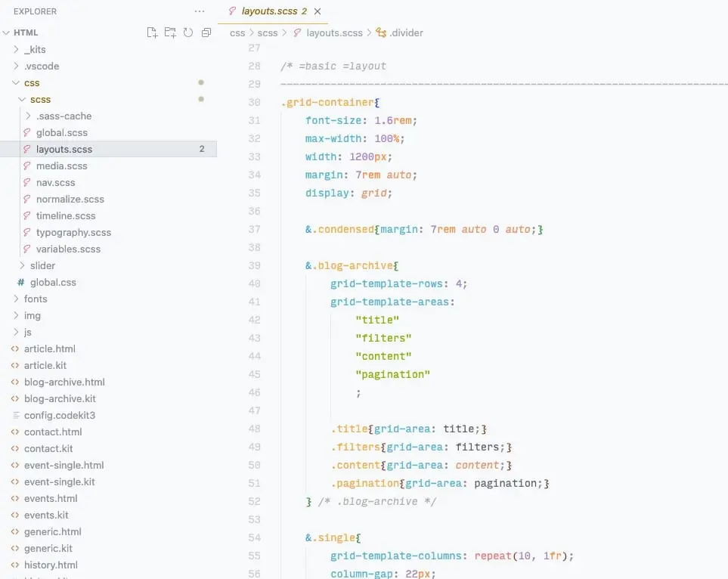728x579 pixels.
Task: Click scss in the breadcrumb trail
Action: click(x=268, y=33)
